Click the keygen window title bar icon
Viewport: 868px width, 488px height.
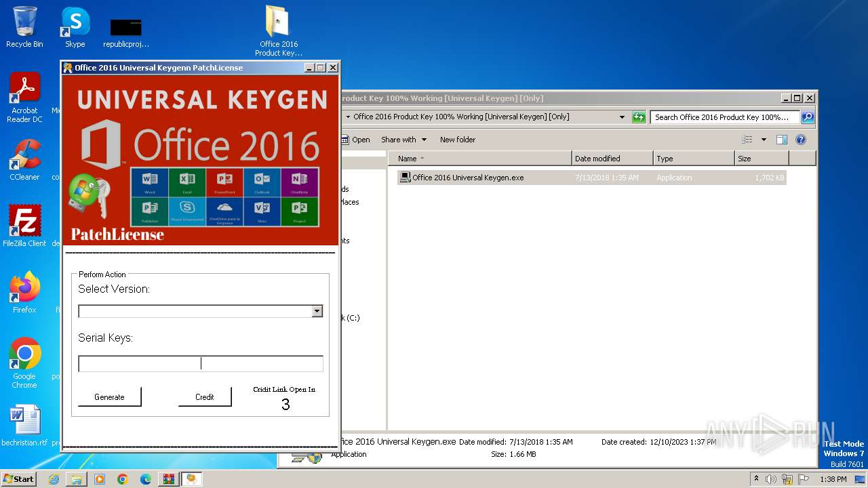tap(68, 68)
